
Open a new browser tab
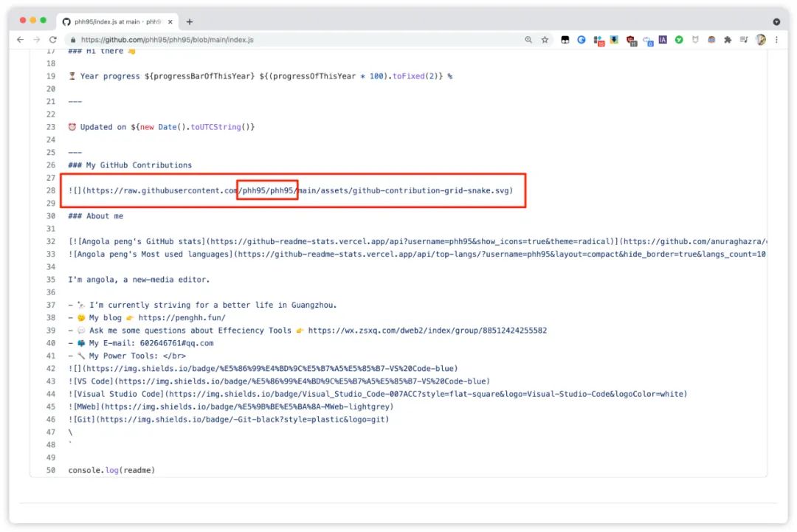point(190,22)
